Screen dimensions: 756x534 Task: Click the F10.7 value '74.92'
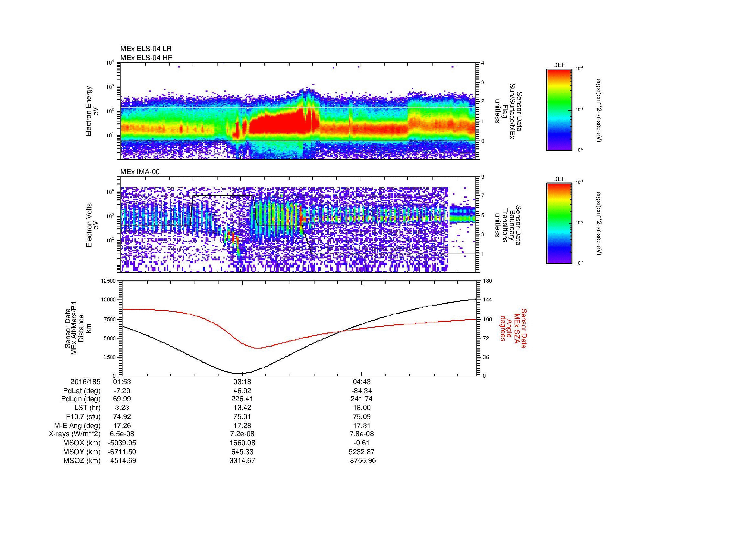point(122,416)
